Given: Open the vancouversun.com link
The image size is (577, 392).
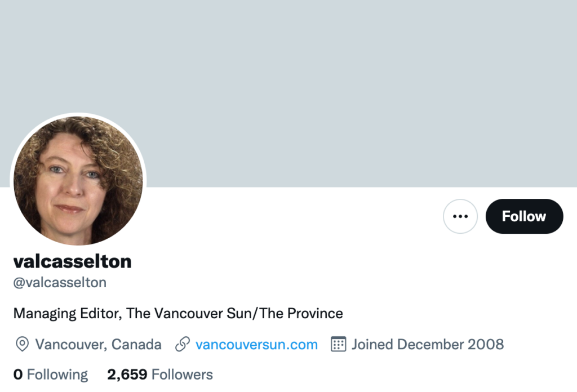Looking at the screenshot, I should pyautogui.click(x=256, y=344).
